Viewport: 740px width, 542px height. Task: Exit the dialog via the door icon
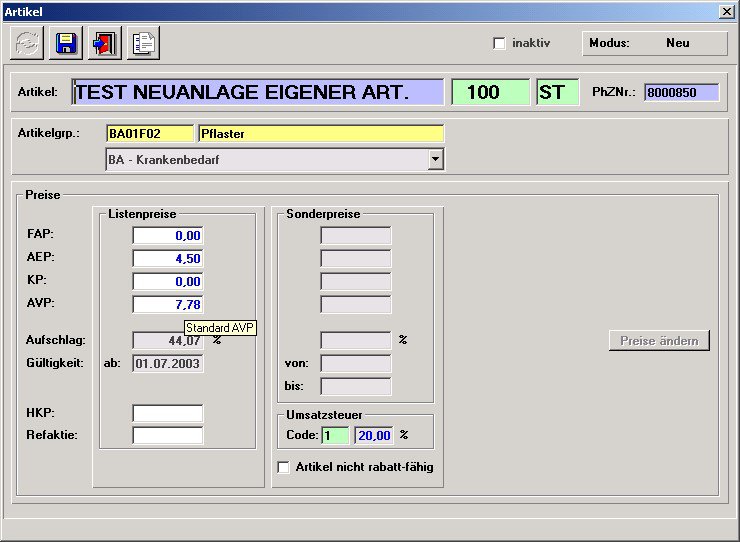104,43
